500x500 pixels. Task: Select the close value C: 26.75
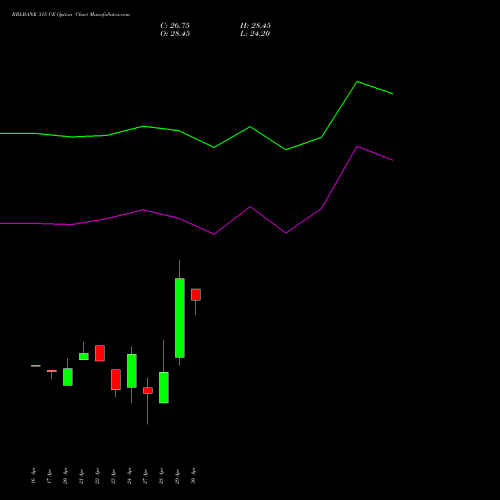coord(175,25)
